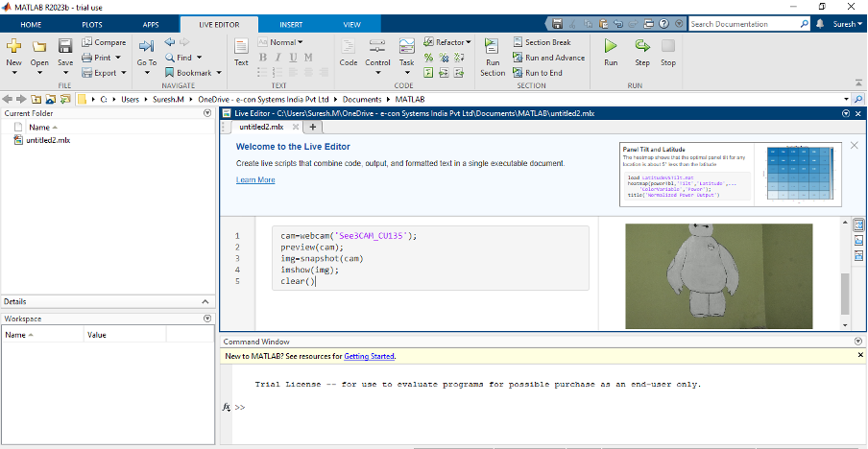
Task: Click the Run Section icon
Action: coord(493,46)
